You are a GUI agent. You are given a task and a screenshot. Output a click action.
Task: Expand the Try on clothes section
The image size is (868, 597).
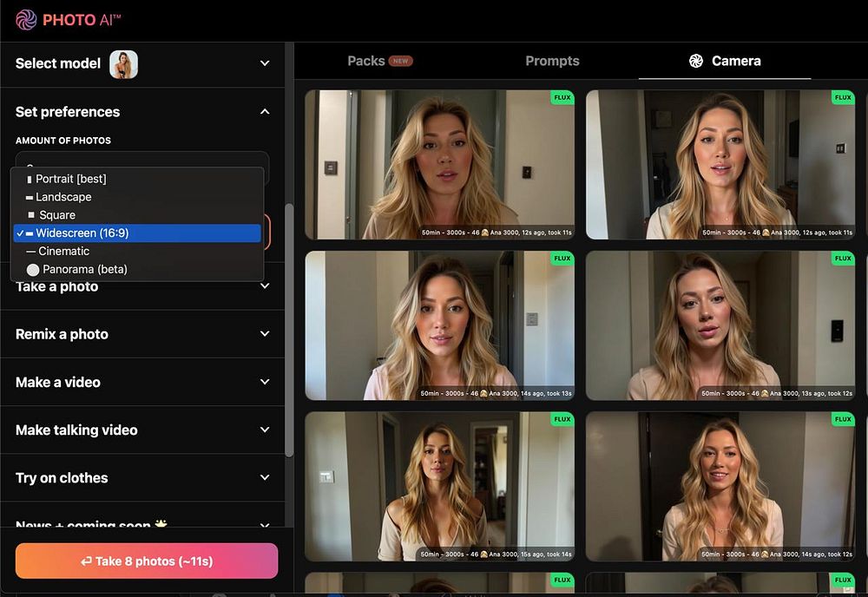(x=143, y=478)
